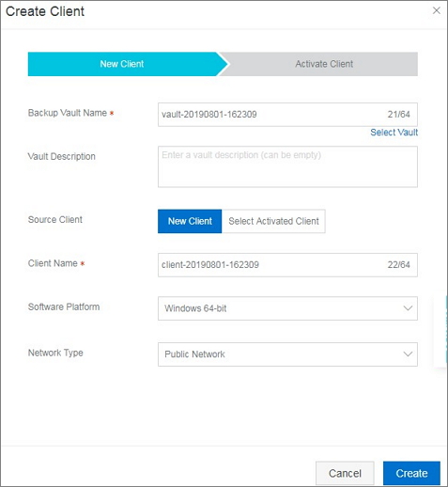Go to the Activate Client step
The height and width of the screenshot is (487, 448).
click(324, 64)
